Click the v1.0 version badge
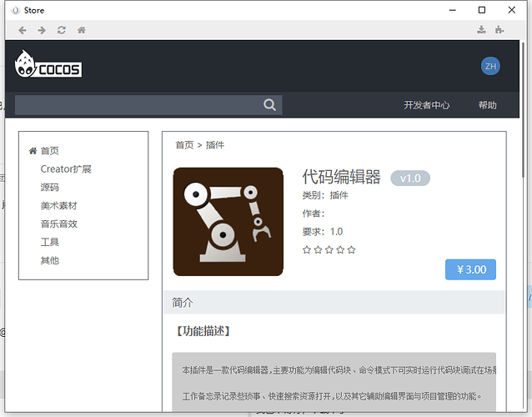 [410, 178]
